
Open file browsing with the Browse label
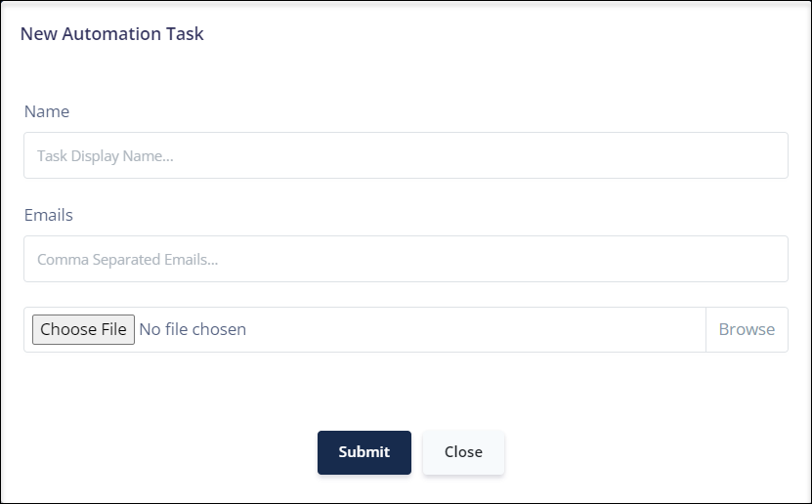click(747, 329)
